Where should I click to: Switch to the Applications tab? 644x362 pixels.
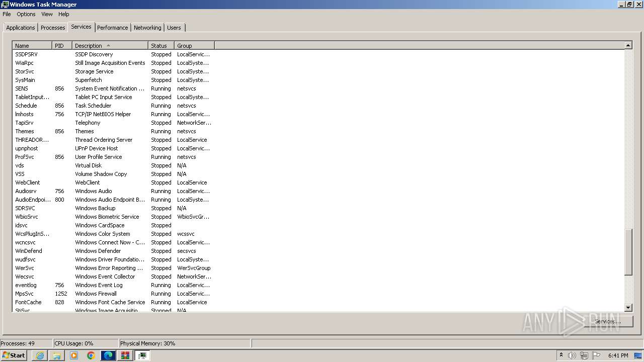pos(21,28)
